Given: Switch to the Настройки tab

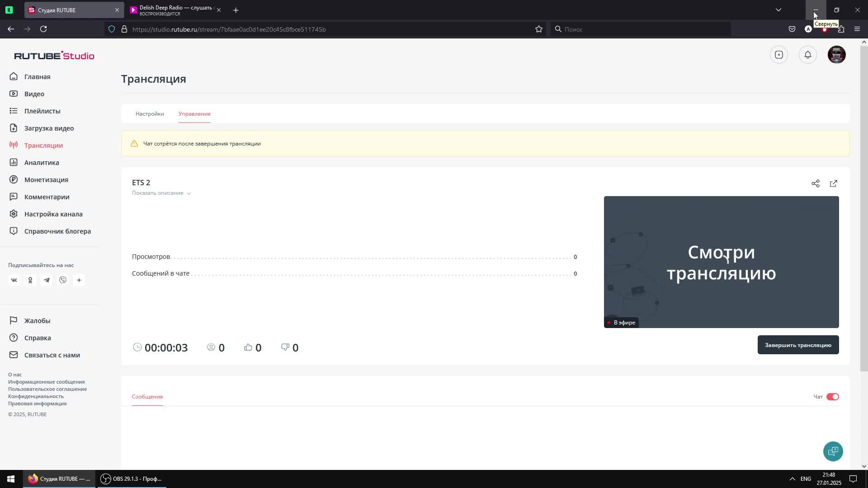Looking at the screenshot, I should (150, 114).
